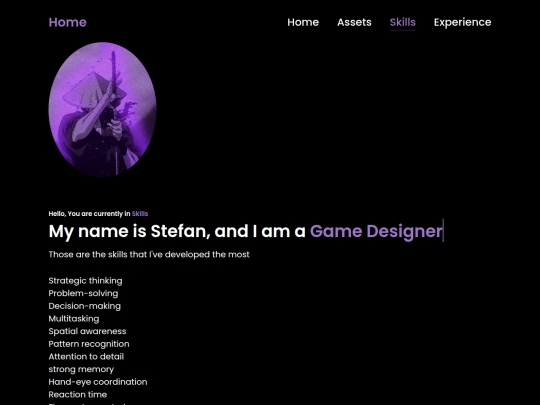Select 'Hand-eye coordination' skill
This screenshot has width=540, height=405.
tap(98, 382)
